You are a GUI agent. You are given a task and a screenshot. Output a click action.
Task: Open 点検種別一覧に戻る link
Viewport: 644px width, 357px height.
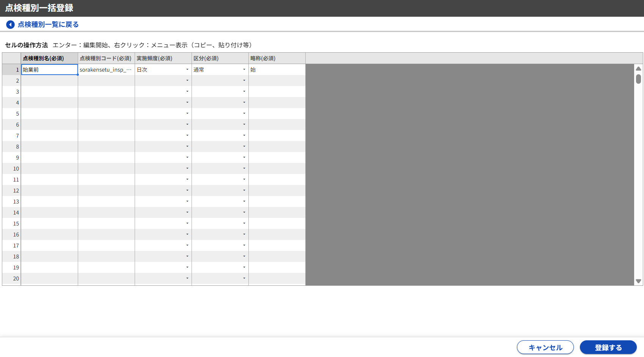tap(48, 25)
